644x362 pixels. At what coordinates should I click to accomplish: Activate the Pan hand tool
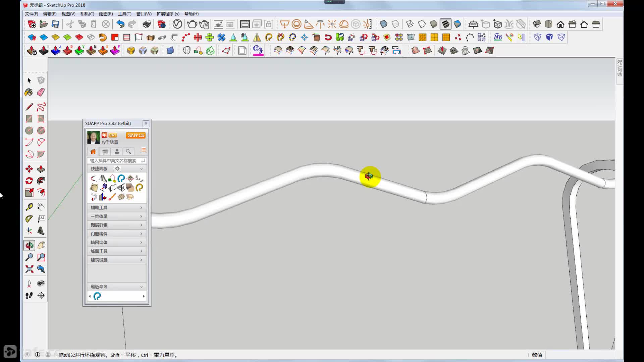coord(41,245)
